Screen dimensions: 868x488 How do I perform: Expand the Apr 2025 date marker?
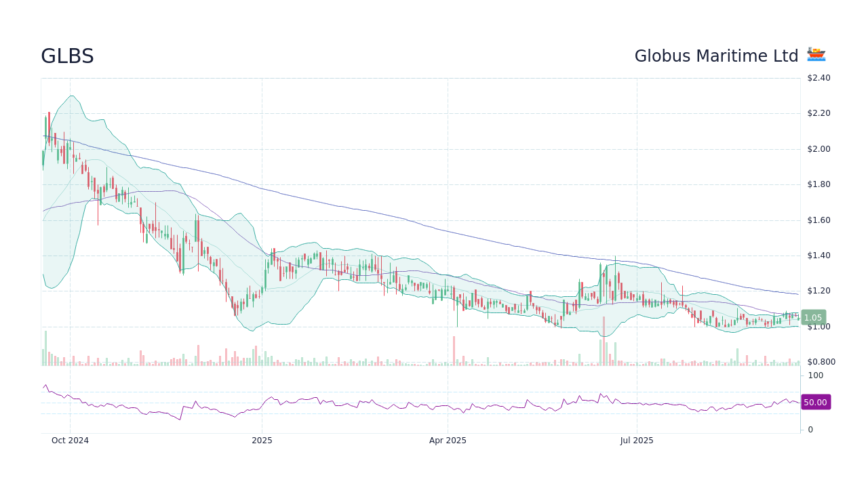448,441
